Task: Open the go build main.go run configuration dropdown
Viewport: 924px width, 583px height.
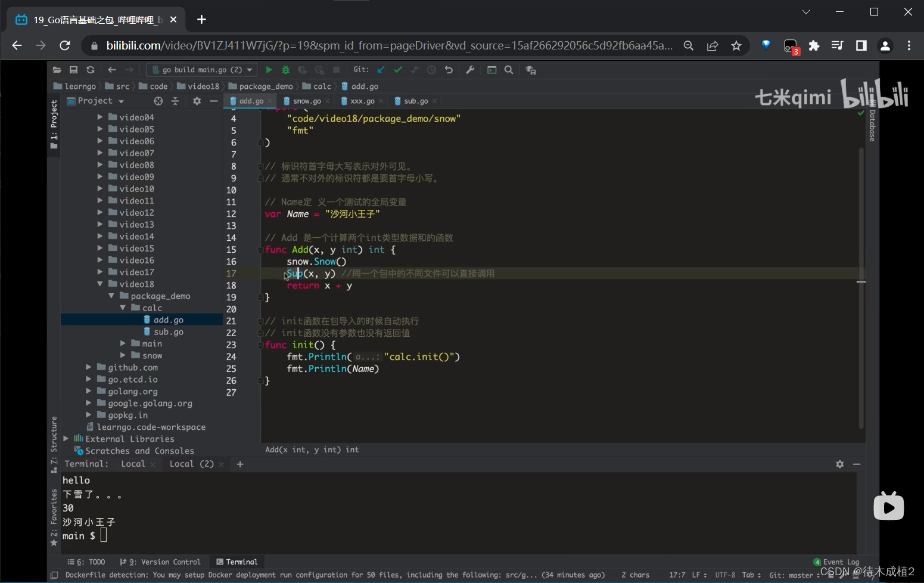Action: [202, 70]
